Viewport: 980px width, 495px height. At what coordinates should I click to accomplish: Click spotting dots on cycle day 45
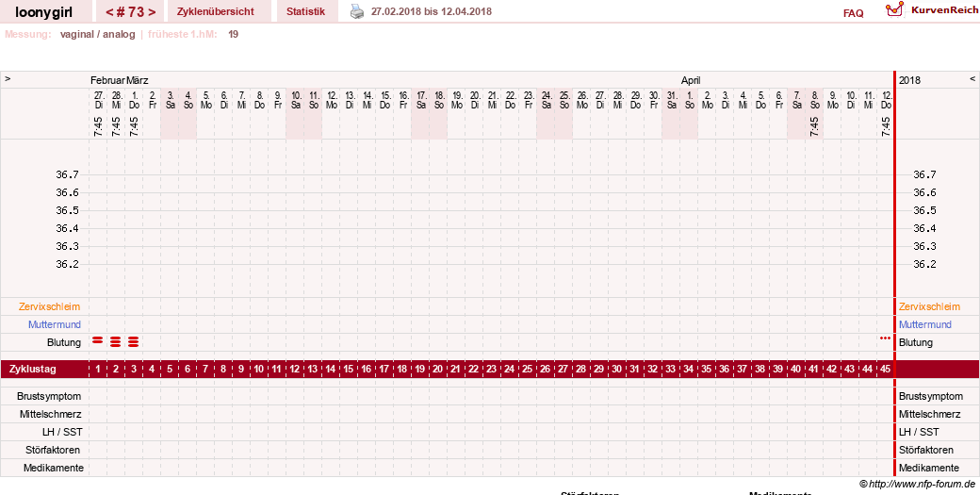(x=885, y=338)
